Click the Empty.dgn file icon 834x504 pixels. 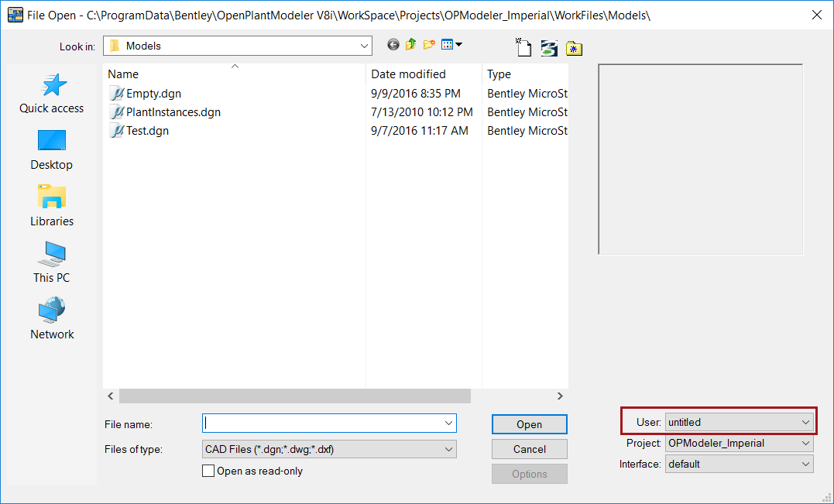[x=116, y=94]
